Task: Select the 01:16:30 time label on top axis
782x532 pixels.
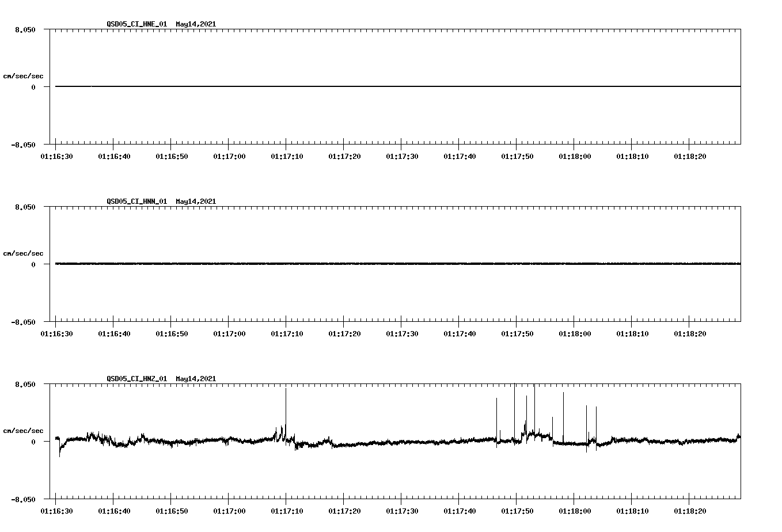Action: pos(57,155)
